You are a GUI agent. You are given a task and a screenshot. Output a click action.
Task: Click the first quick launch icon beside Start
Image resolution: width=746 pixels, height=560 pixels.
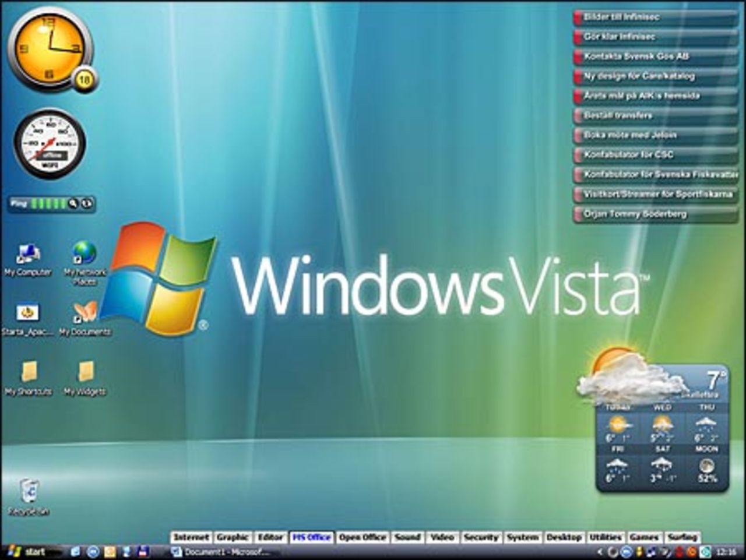[x=75, y=551]
